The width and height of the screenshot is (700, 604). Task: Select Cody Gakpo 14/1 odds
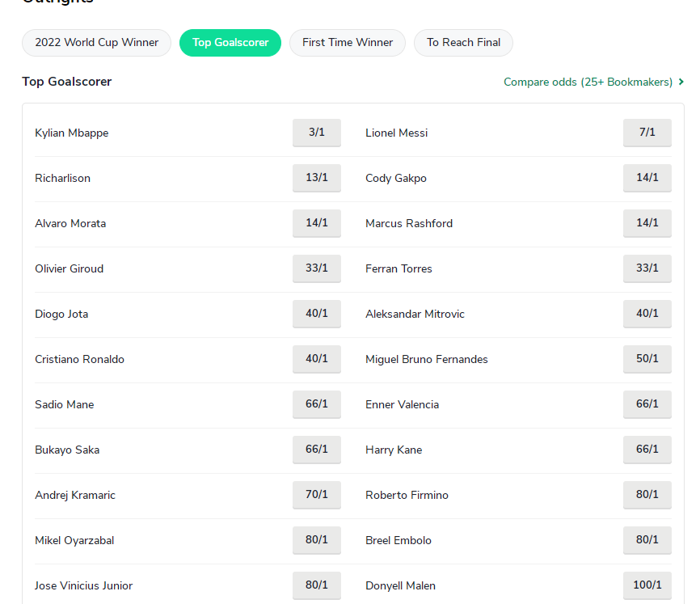click(647, 178)
